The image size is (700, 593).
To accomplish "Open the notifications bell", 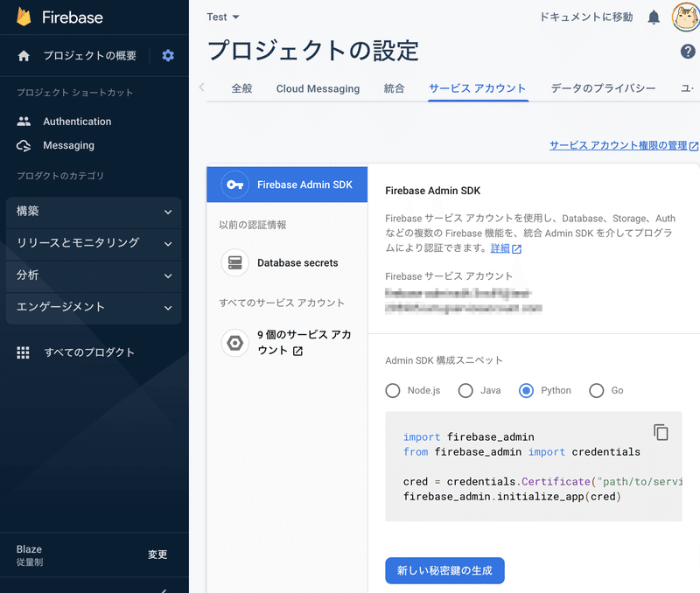I will [x=654, y=17].
